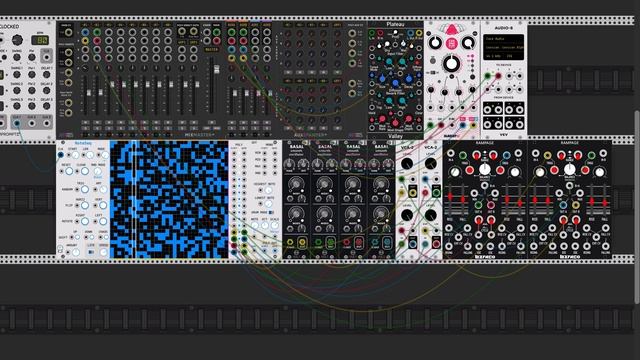The width and height of the screenshot is (640, 360).
Task: Click Plateau's blue L Out jack
Action: tap(410, 33)
